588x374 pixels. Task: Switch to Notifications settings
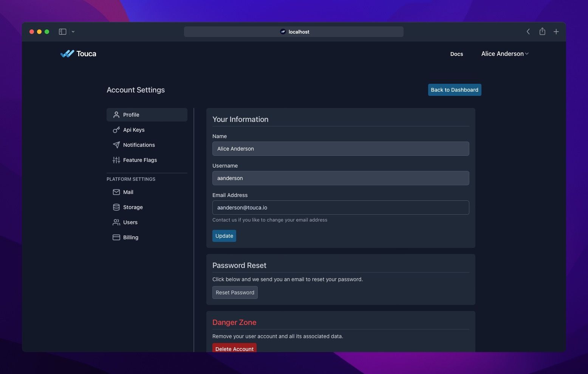click(147, 145)
